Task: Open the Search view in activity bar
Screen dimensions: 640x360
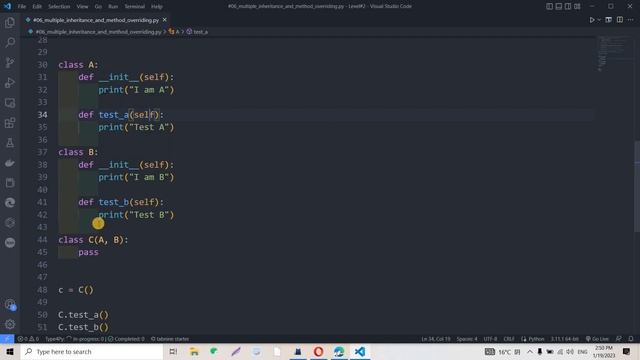Action: tap(10, 42)
